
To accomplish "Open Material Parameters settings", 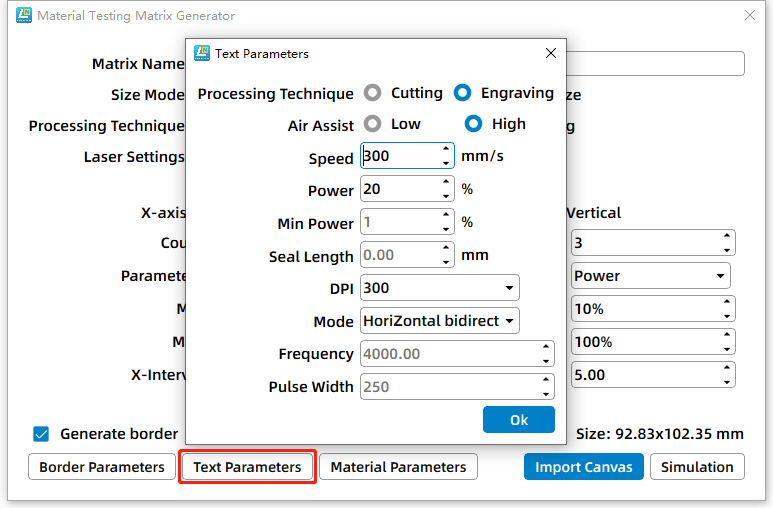I will coord(398,467).
